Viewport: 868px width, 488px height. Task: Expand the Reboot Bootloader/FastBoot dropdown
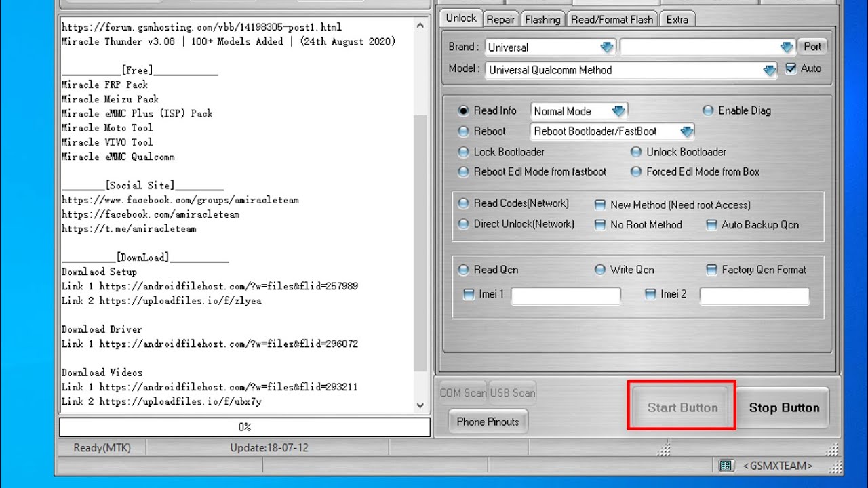[x=613, y=131]
